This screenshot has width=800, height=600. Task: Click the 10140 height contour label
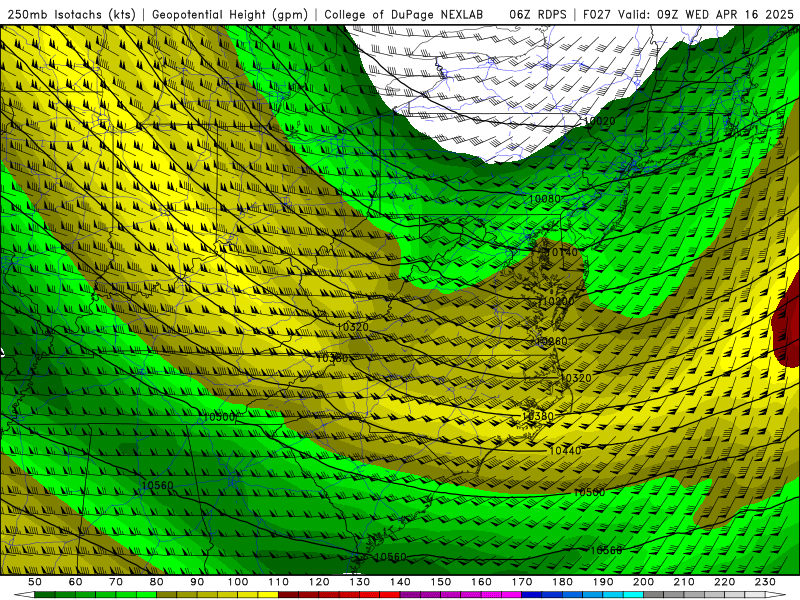click(x=562, y=252)
